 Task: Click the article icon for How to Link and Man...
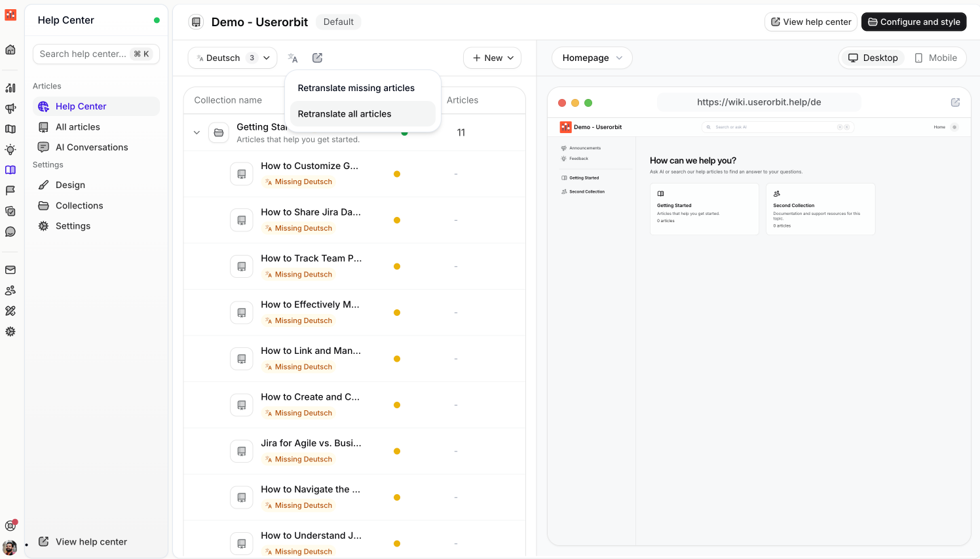click(242, 359)
